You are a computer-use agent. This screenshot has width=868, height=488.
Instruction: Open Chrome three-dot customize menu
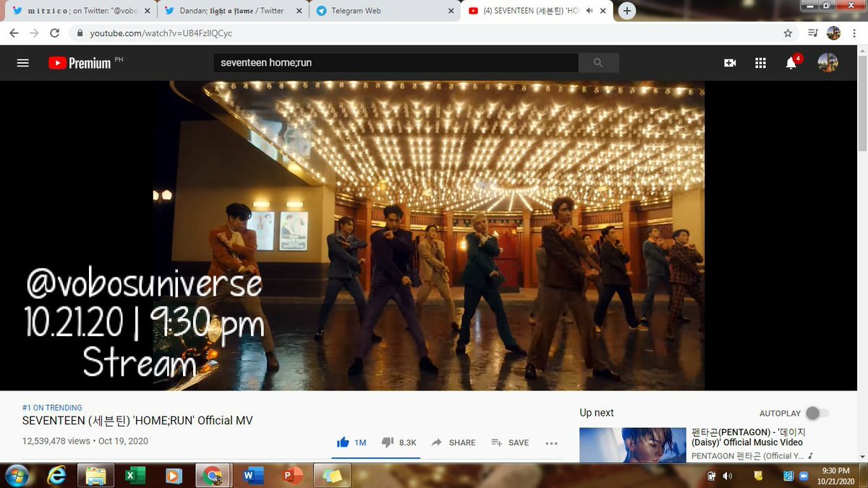point(854,33)
